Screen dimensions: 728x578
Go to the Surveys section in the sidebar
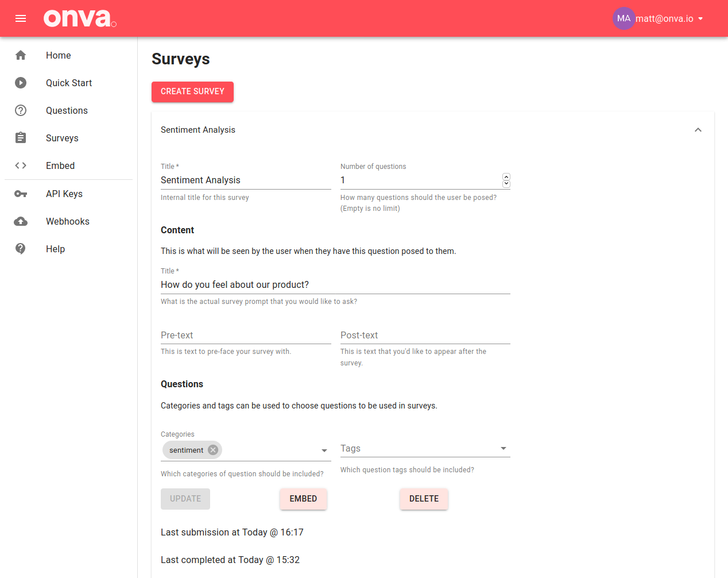click(61, 138)
